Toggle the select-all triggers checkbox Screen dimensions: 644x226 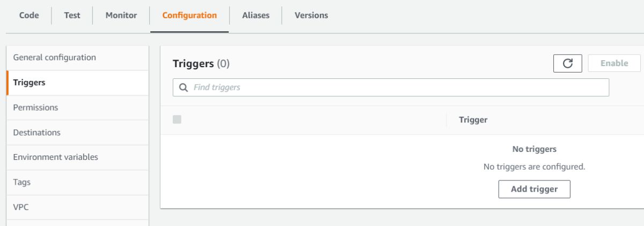pos(177,120)
